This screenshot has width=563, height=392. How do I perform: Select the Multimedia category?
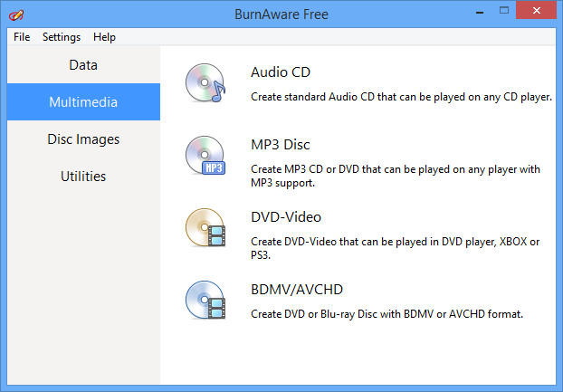tap(83, 102)
